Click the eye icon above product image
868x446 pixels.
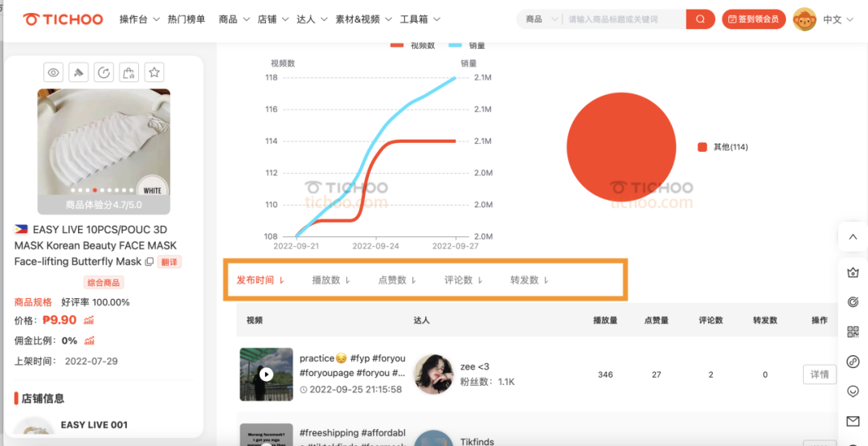53,72
